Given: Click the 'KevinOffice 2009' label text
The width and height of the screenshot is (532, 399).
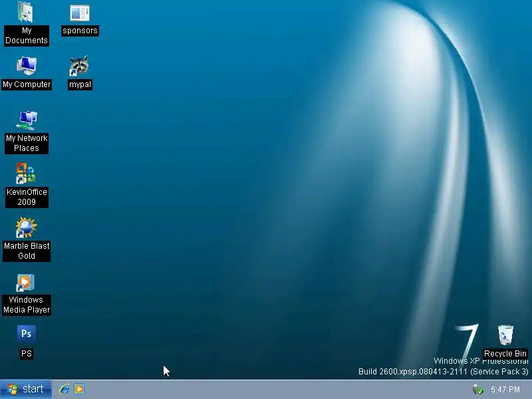Looking at the screenshot, I should pyautogui.click(x=27, y=197).
